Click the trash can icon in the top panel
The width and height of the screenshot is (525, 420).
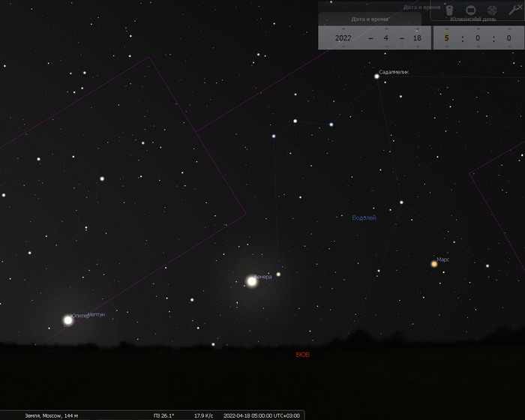pos(449,10)
